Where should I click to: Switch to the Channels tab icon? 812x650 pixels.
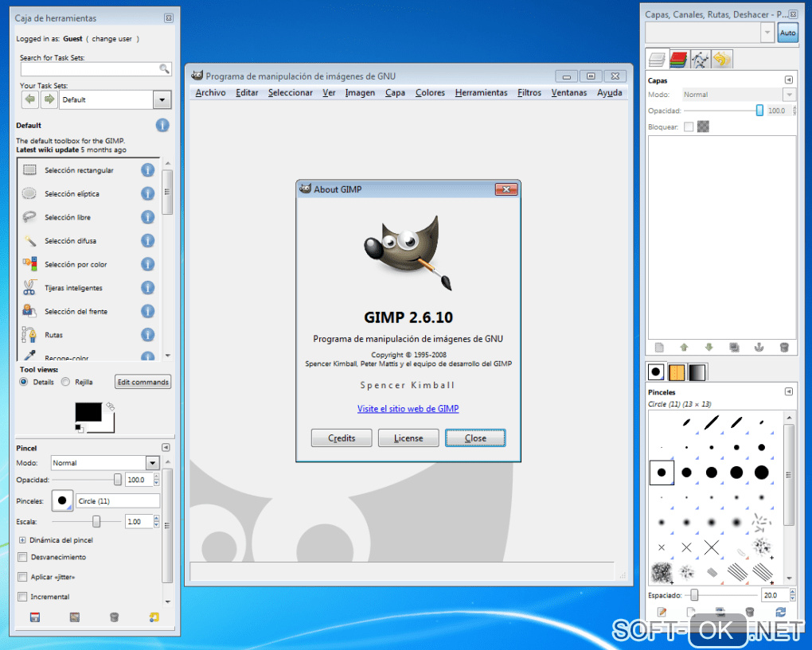point(678,60)
